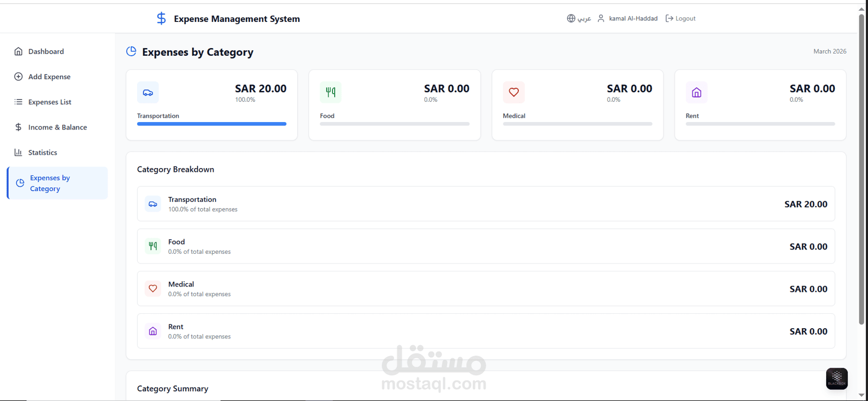Click the pie chart icon in sidebar

click(x=20, y=183)
